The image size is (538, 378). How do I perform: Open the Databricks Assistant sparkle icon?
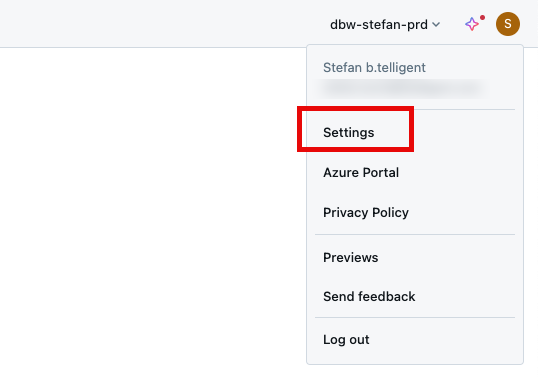[472, 24]
